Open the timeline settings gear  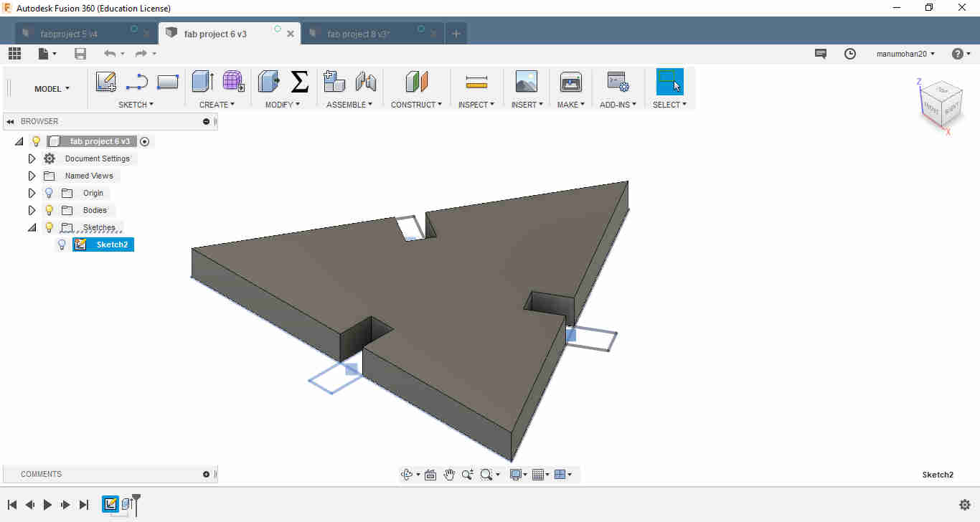[966, 505]
